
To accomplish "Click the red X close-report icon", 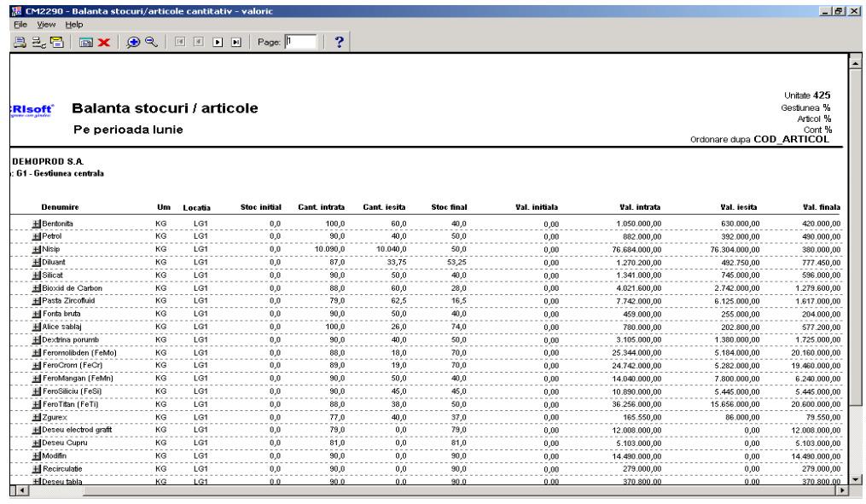I will pyautogui.click(x=104, y=42).
